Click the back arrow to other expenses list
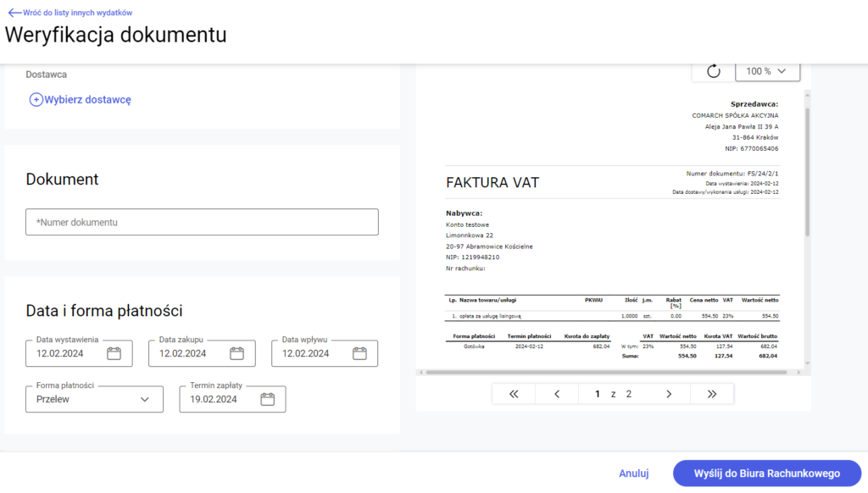868x493 pixels. [x=14, y=13]
